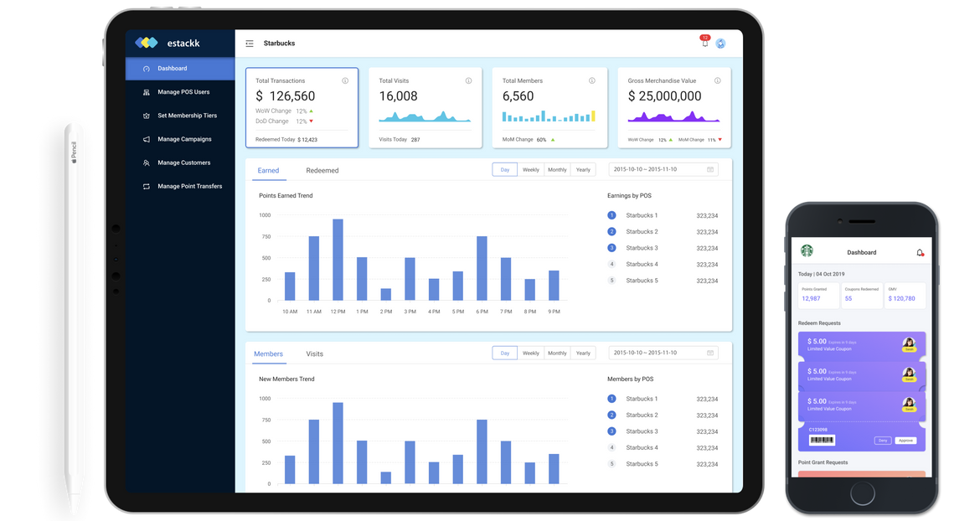Click info icon on Total Visits card
This screenshot has height=521, width=980.
click(468, 81)
